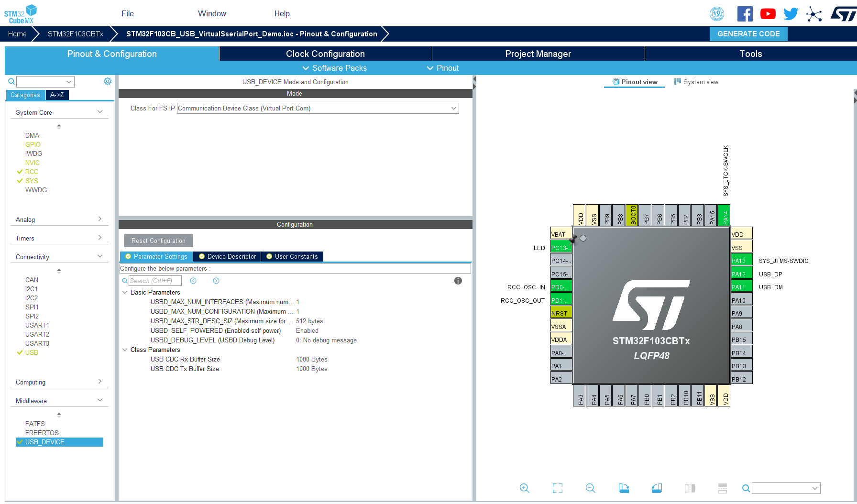Select the Zoom in icon below the pinout

[x=524, y=488]
